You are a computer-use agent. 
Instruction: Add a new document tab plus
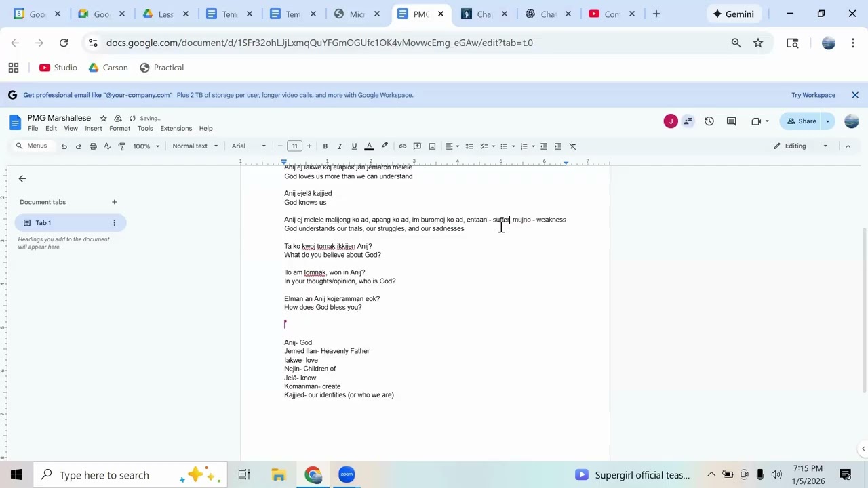point(114,202)
